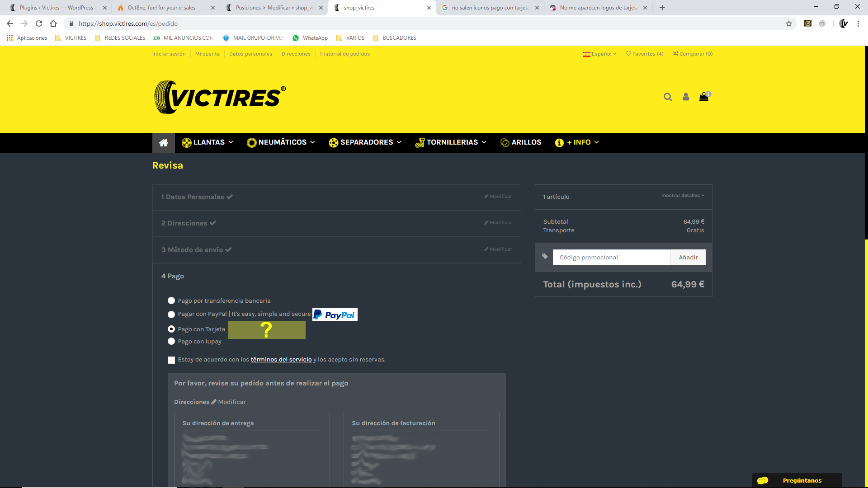
Task: Open the ARILLOS menu item
Action: [521, 143]
